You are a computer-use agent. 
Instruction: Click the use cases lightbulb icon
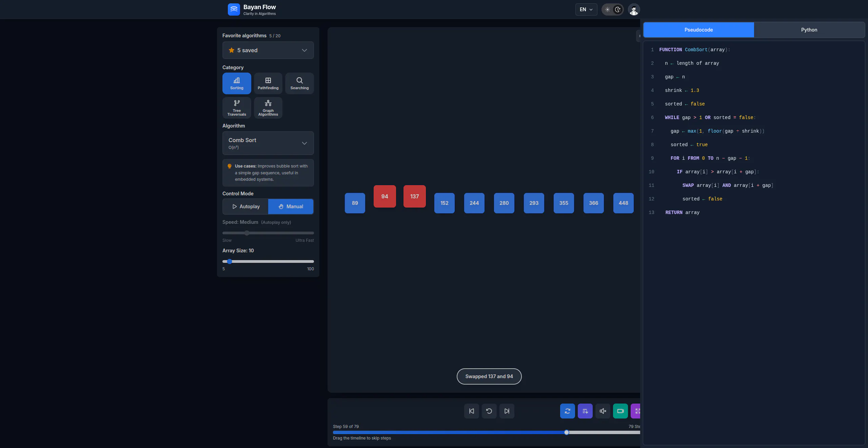click(x=230, y=166)
